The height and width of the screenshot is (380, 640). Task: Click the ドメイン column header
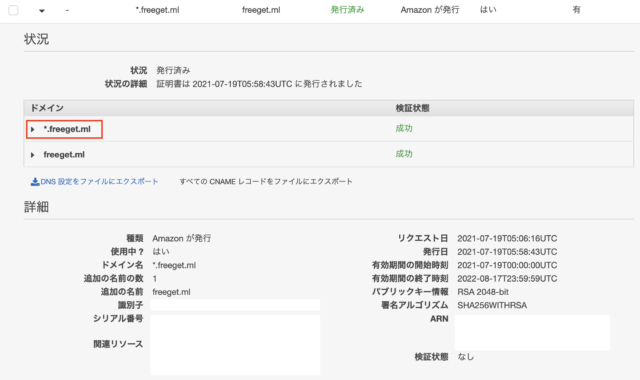click(x=47, y=108)
